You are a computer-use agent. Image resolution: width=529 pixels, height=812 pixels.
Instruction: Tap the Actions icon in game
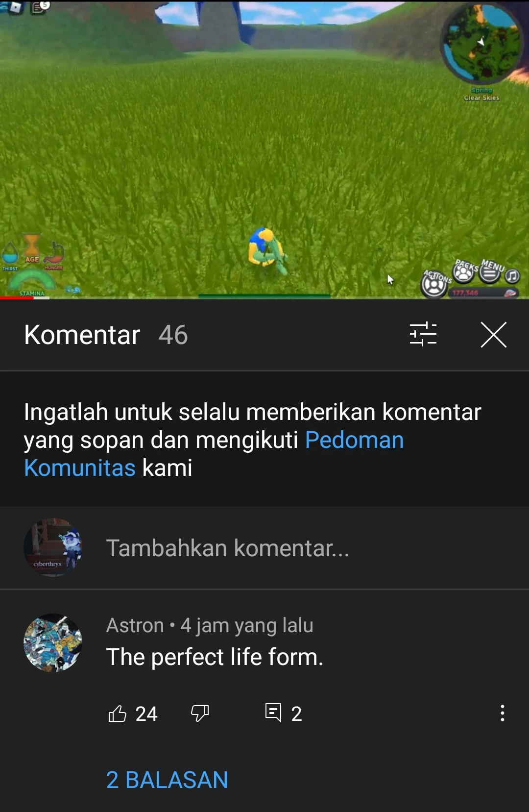[434, 284]
